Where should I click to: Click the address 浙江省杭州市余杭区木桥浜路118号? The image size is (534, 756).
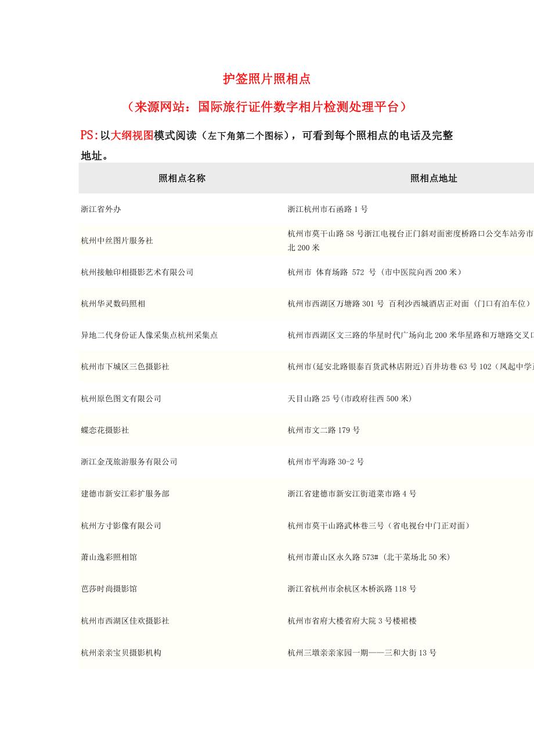point(352,589)
